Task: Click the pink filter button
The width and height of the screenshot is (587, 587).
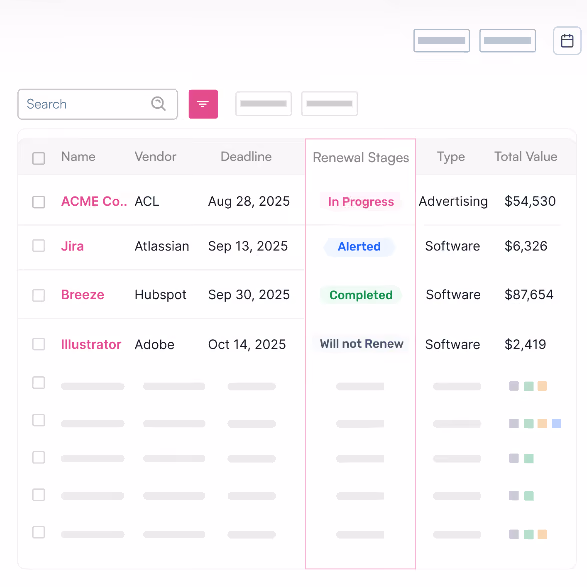Action: (x=203, y=104)
